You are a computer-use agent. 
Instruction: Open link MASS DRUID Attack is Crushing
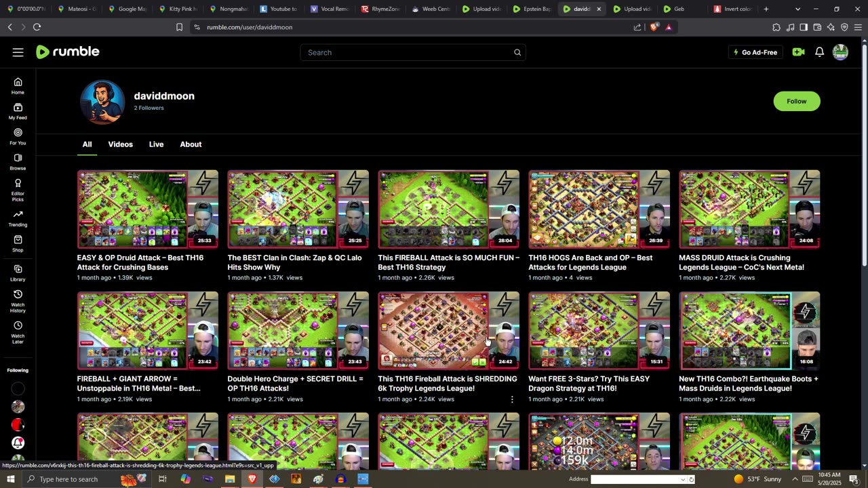pos(741,262)
